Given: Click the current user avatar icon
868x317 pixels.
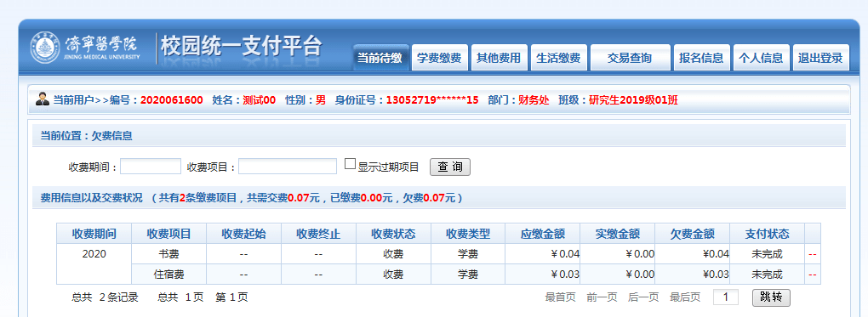Looking at the screenshot, I should click(43, 99).
